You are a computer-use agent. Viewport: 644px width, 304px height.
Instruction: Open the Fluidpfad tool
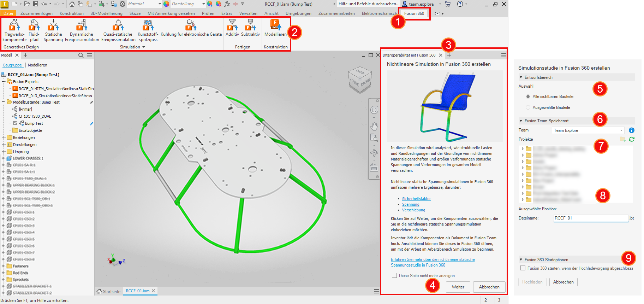click(34, 30)
